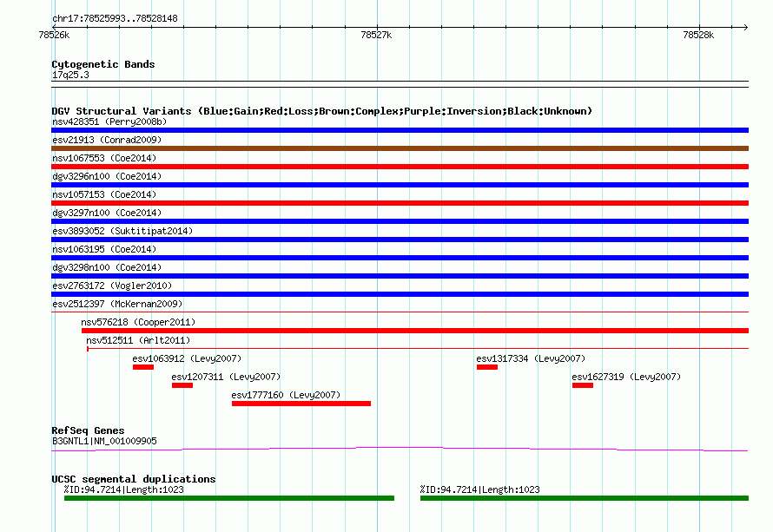Select the blue esv2763172 Vogler2010 bar
The width and height of the screenshot is (773, 532).
[400, 294]
